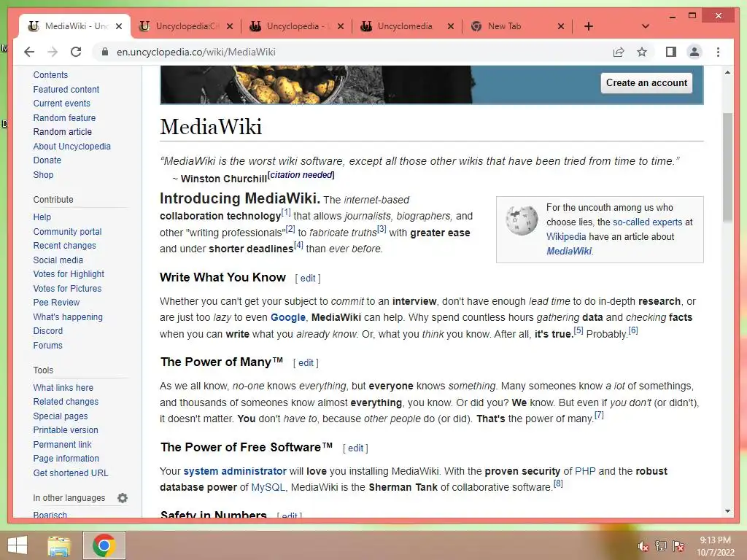Image resolution: width=747 pixels, height=560 pixels.
Task: Click the muted volume tray icon
Action: 643,546
